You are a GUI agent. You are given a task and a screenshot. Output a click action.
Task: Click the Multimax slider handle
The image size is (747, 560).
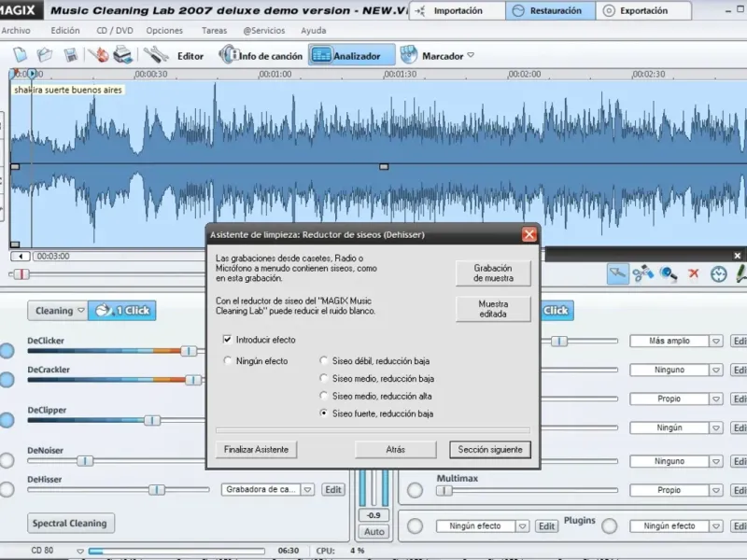(x=444, y=491)
